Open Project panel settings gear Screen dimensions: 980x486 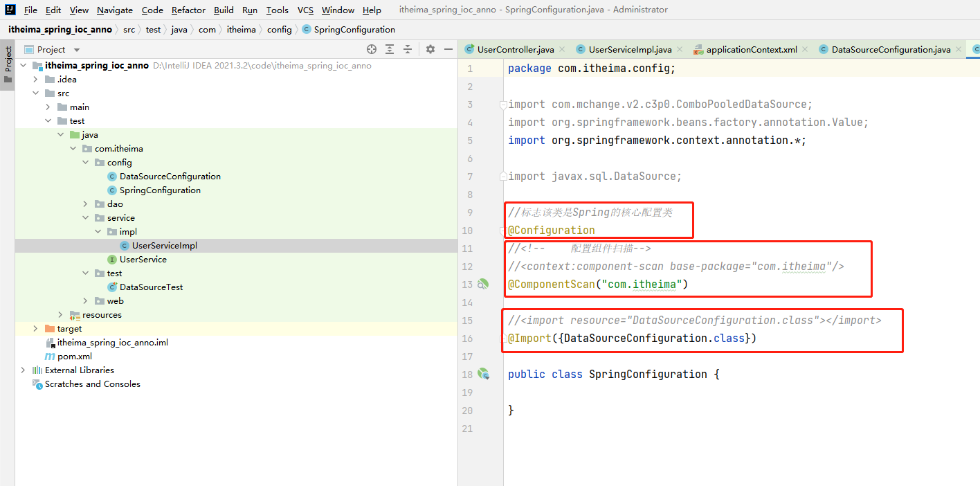point(430,49)
